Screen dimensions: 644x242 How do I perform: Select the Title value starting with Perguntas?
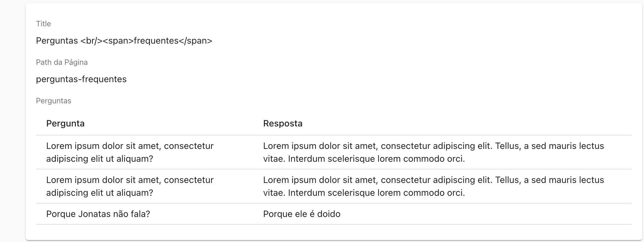(124, 41)
